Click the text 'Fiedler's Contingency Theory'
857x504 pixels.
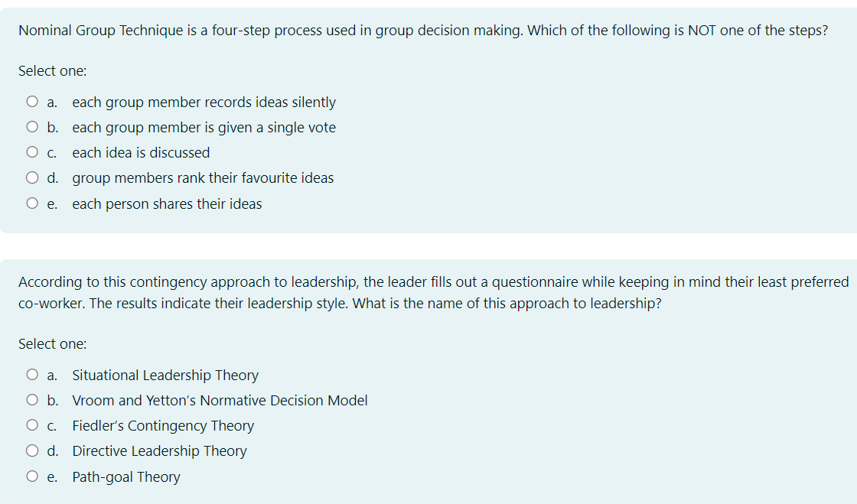[x=163, y=425]
